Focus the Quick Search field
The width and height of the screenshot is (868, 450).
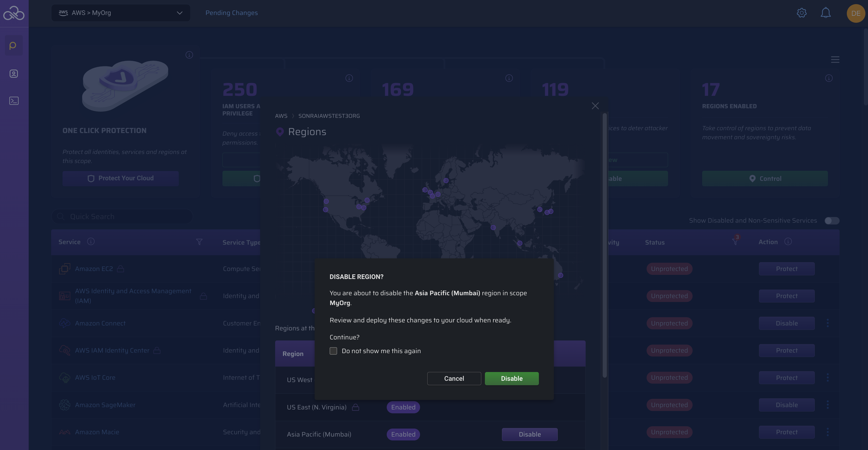(x=122, y=216)
